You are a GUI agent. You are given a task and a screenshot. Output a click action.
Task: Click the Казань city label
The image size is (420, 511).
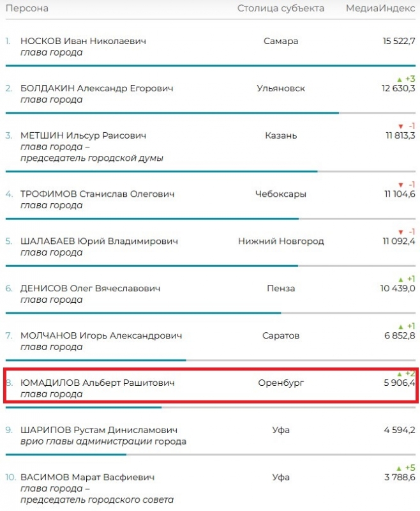pos(281,135)
